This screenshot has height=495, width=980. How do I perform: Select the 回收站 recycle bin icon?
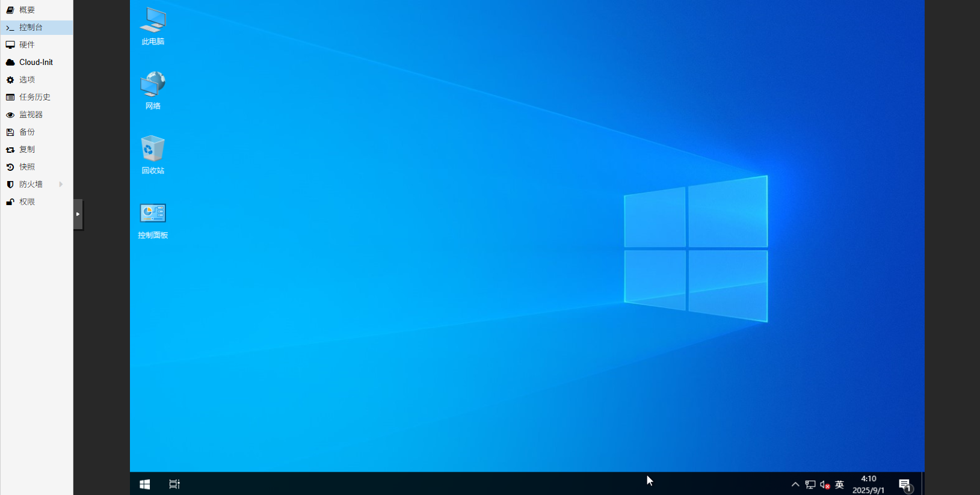pos(153,155)
